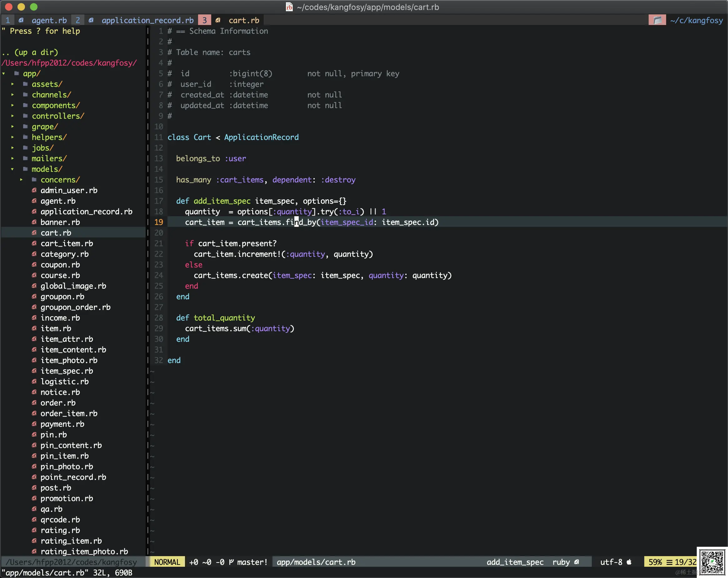Click the Ruby file icon next to cart_item.rb
The height and width of the screenshot is (578, 728).
[x=34, y=243]
